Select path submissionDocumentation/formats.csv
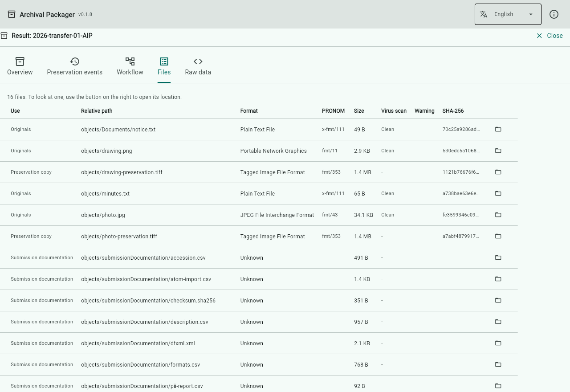Screen dimensions: 570x392 (x=140, y=365)
